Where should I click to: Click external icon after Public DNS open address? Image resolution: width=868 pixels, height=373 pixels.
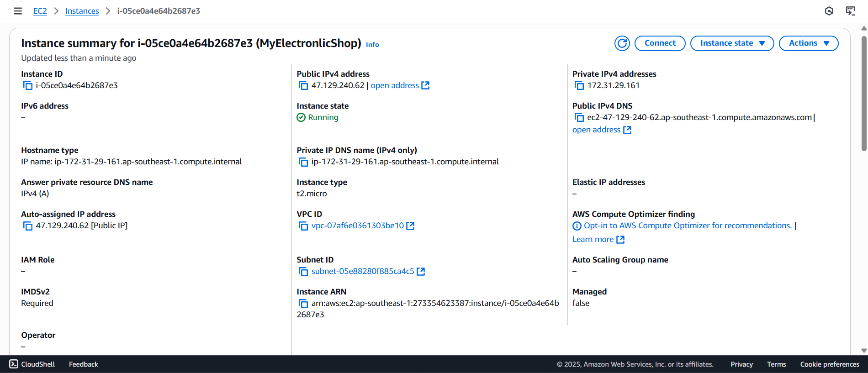627,130
